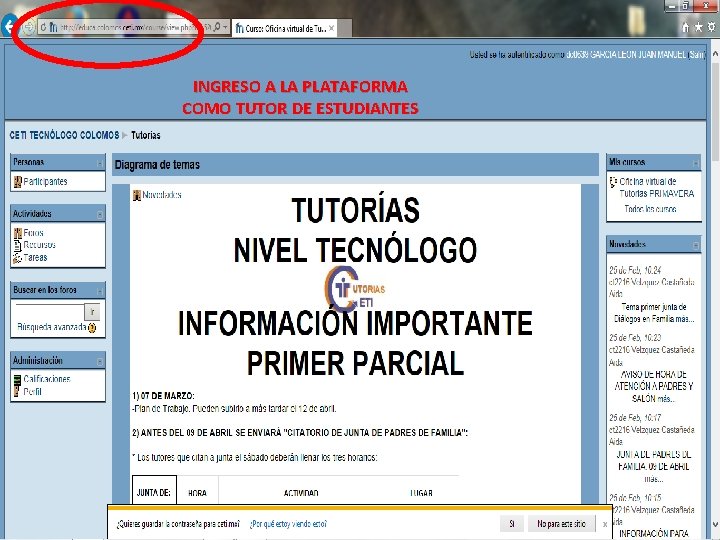Minimize the browser window
The height and width of the screenshot is (540, 720).
click(x=673, y=6)
